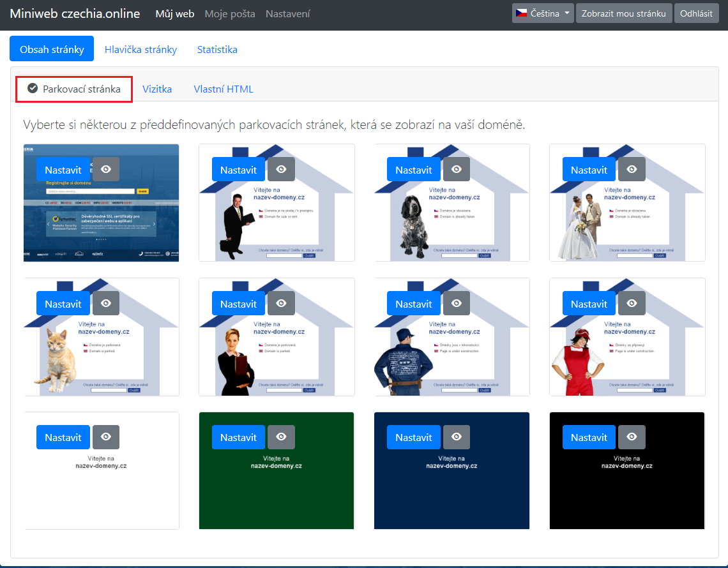728x568 pixels.
Task: Open Moje pošta in the top navigation
Action: (230, 13)
